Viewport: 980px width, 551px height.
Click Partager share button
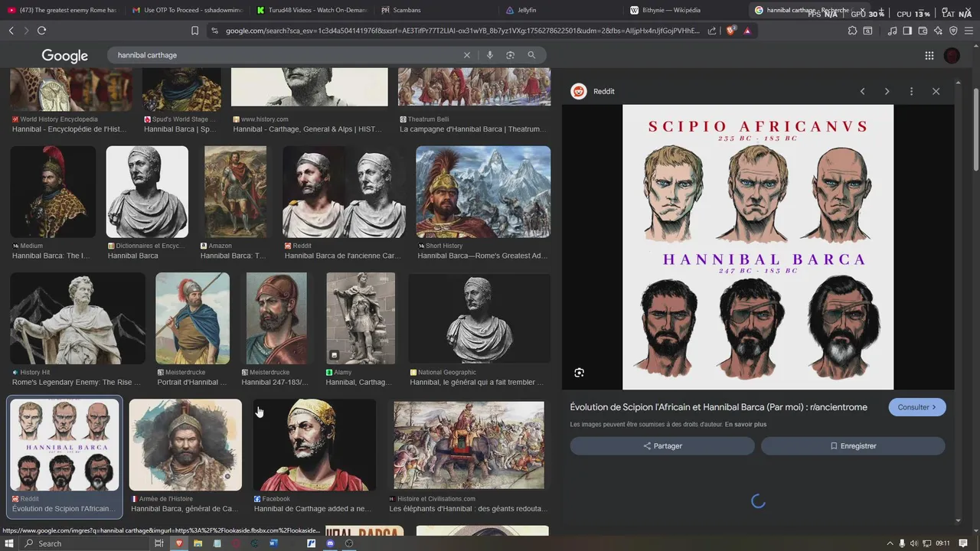click(662, 446)
